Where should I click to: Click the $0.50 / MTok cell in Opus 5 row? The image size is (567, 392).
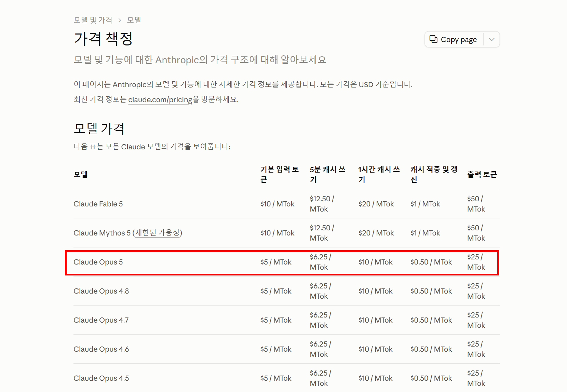pyautogui.click(x=431, y=262)
